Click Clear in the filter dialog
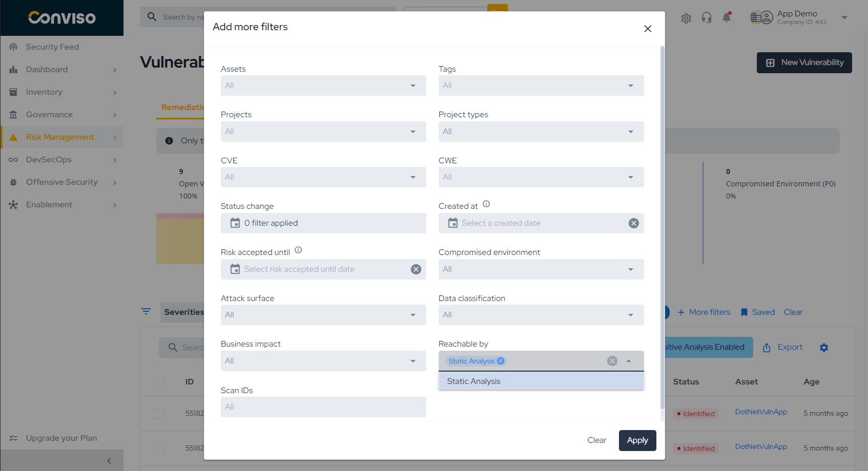Screen dimensions: 868x471 597,440
